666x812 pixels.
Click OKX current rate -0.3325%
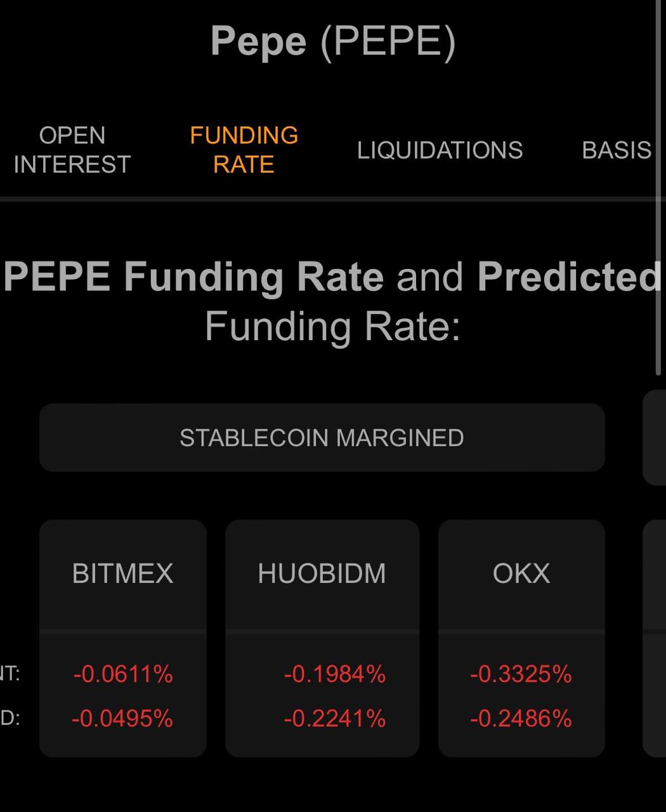point(521,674)
